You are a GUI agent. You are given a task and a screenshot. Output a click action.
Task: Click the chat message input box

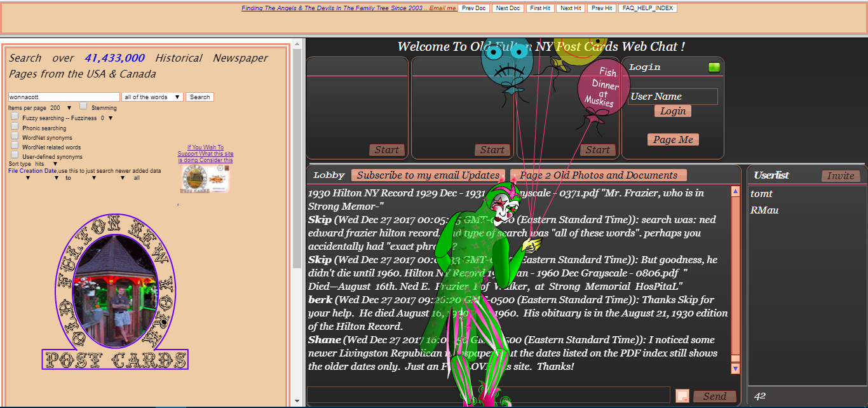[x=489, y=395]
